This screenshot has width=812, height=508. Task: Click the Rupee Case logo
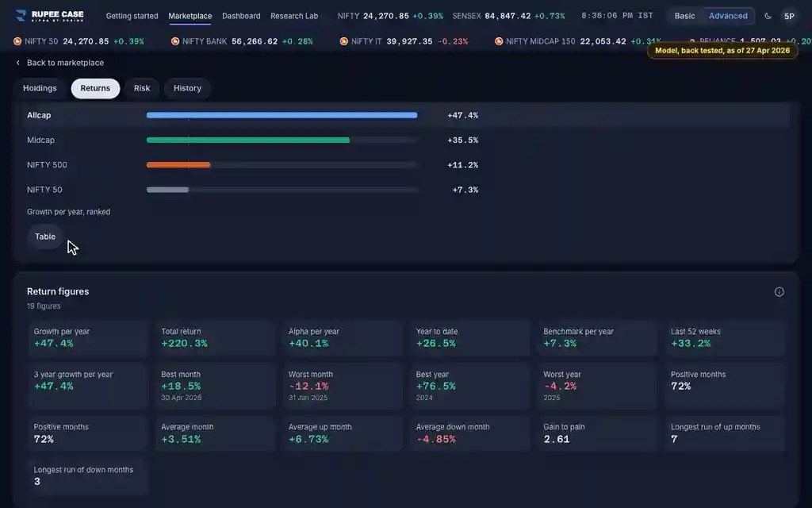(x=50, y=16)
